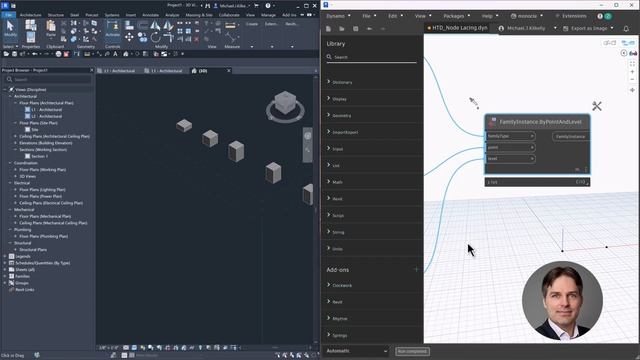Screen dimensions: 640x360
Task: Open the Automatic run mode dropdown
Action: [x=357, y=351]
